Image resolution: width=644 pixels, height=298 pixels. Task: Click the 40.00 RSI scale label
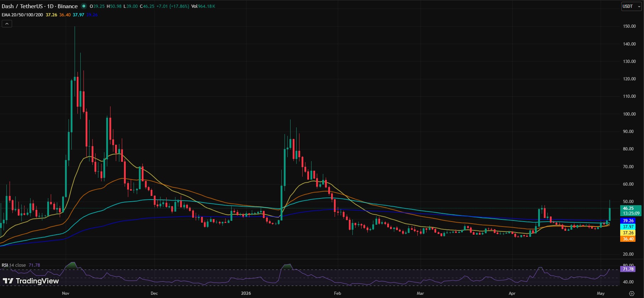coord(628,282)
